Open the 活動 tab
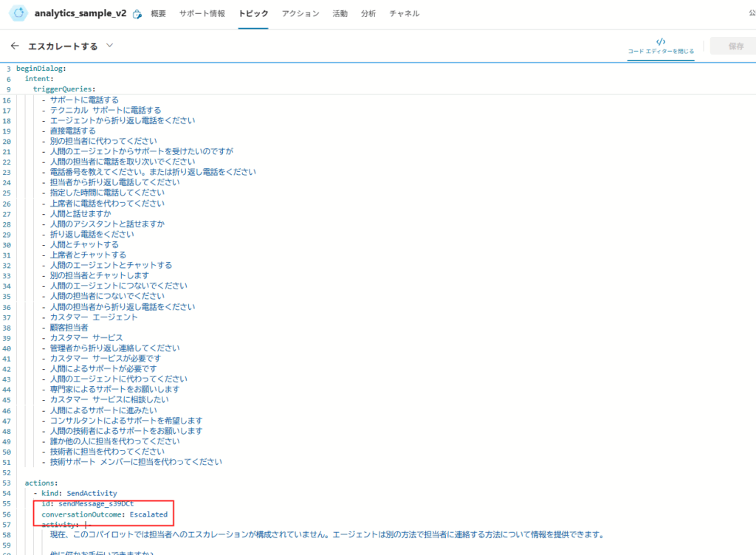 340,13
